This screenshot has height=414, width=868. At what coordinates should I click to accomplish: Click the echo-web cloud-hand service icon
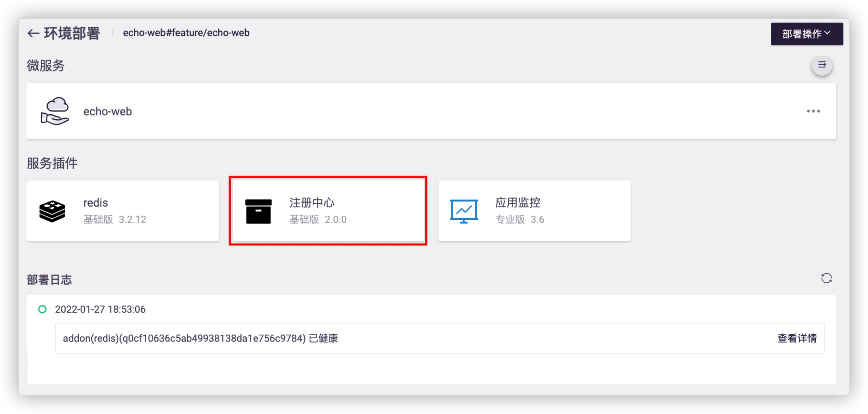(x=55, y=111)
